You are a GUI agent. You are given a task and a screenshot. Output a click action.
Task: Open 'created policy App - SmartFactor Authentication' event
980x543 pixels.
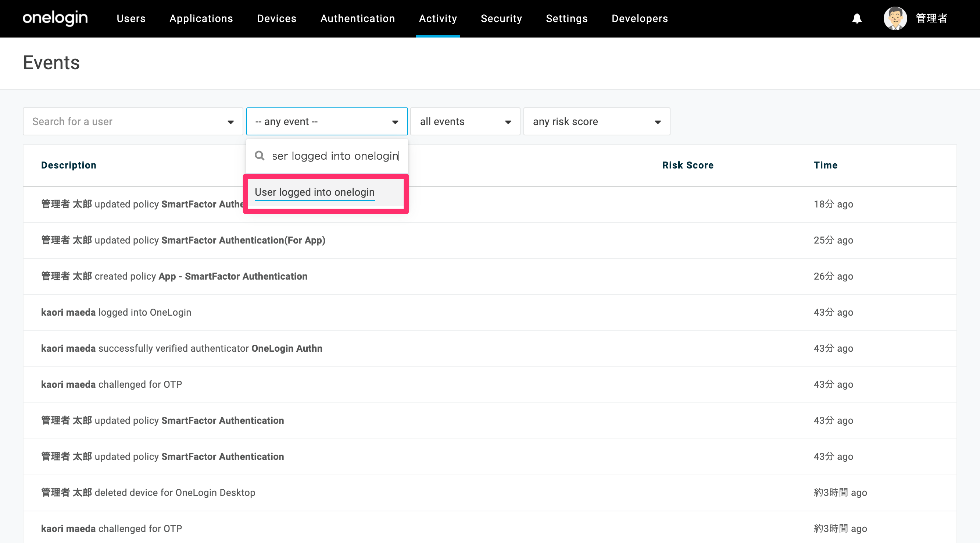click(x=490, y=276)
